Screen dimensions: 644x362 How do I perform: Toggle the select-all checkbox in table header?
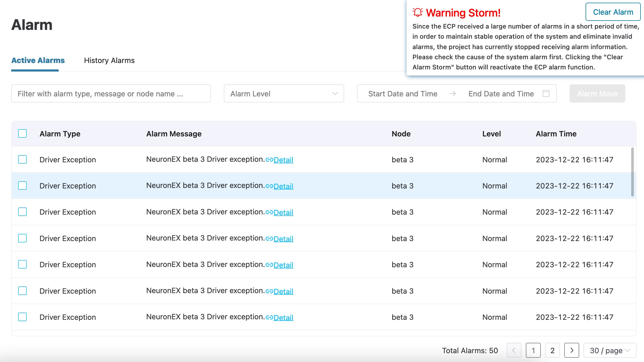click(22, 133)
